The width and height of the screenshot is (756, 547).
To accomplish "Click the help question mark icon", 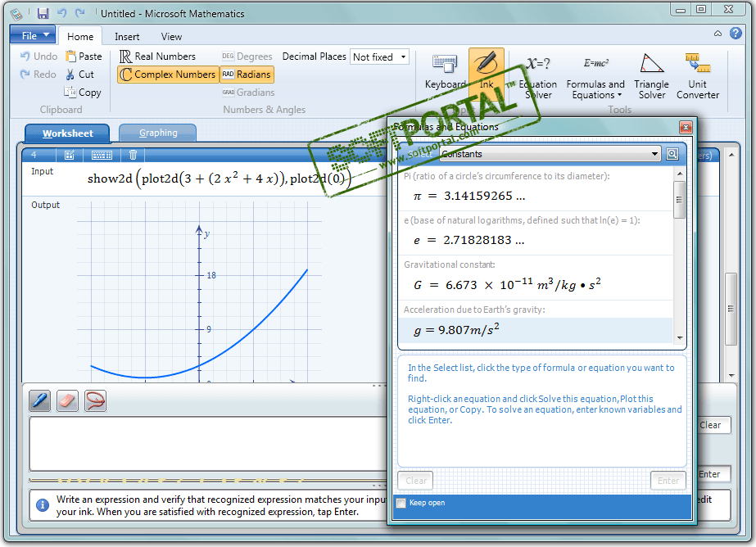I will pos(736,34).
